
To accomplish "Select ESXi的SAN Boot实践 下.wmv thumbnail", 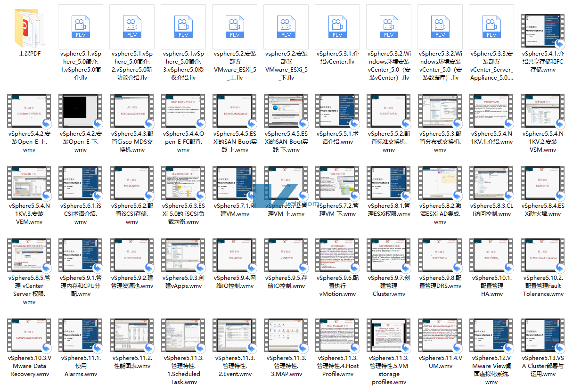I will pos(286,111).
